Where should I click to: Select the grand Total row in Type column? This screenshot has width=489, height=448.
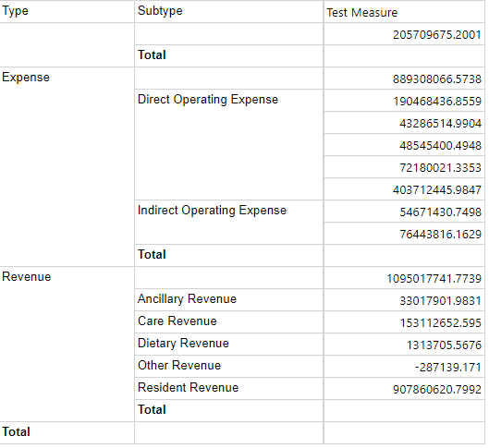[16, 431]
